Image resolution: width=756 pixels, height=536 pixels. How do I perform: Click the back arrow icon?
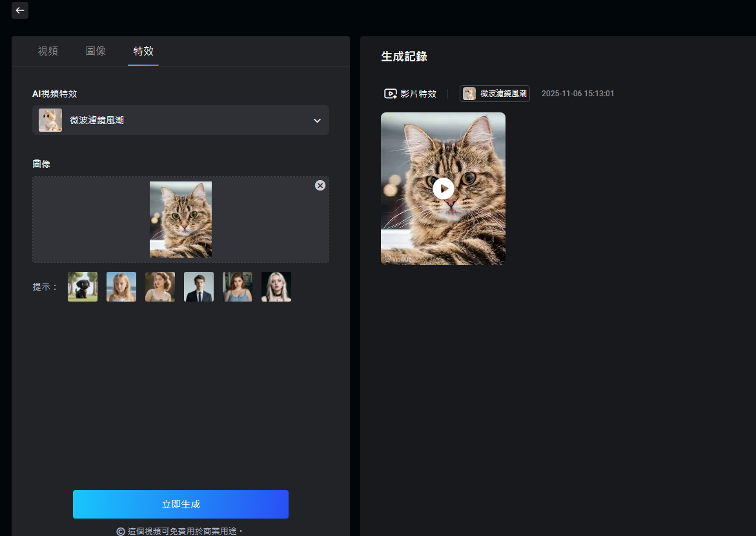(x=20, y=10)
